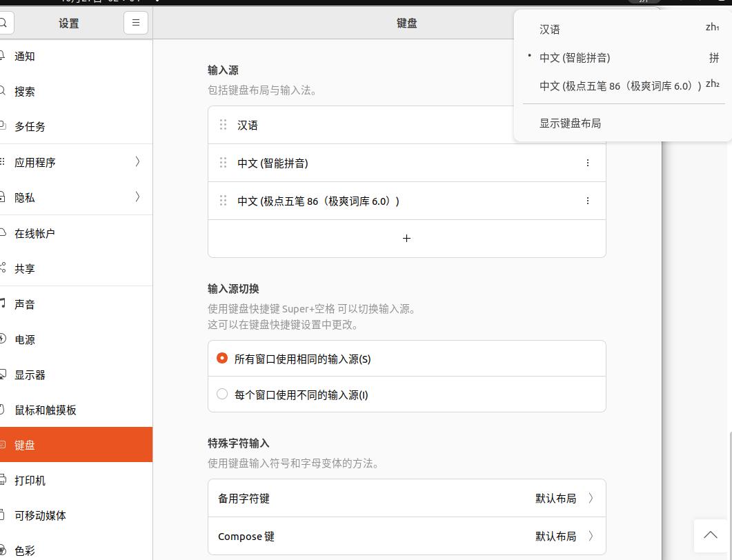Switch input method to 中文 (智能拼音) in popup

[x=576, y=57]
